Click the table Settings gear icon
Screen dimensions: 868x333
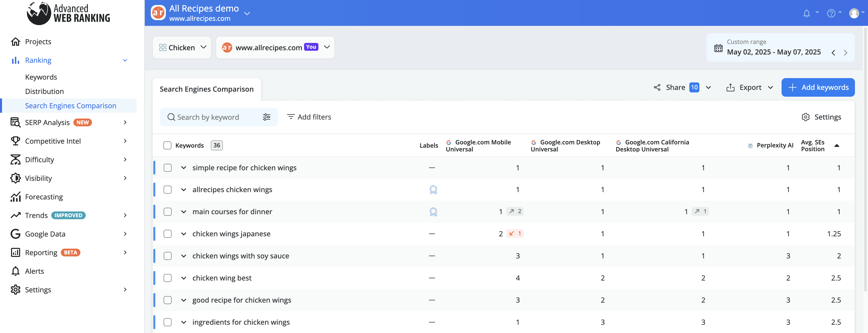pos(805,117)
